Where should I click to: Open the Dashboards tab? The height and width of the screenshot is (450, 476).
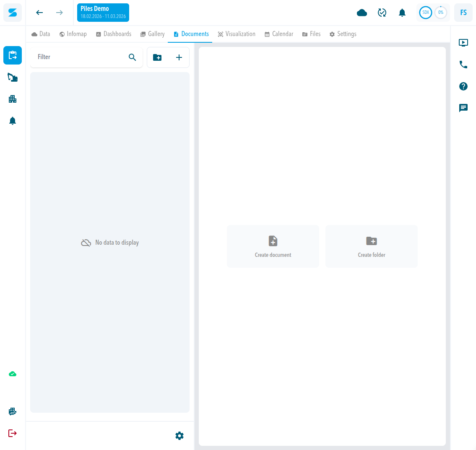[x=114, y=34]
